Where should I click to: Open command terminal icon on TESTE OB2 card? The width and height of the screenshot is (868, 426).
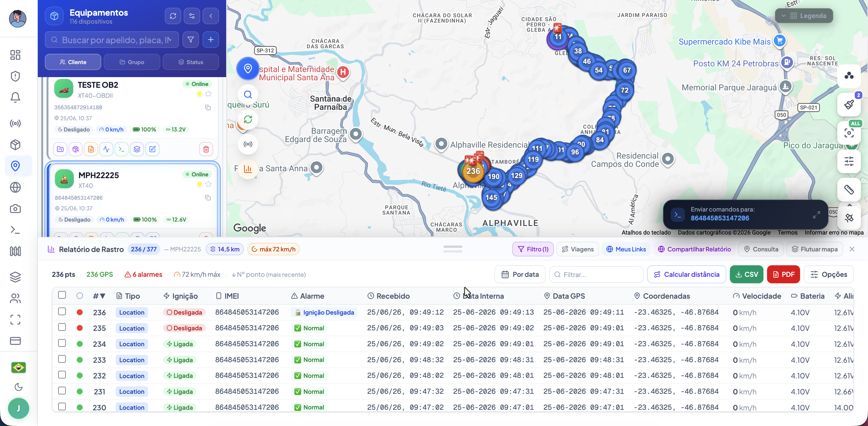tap(122, 149)
